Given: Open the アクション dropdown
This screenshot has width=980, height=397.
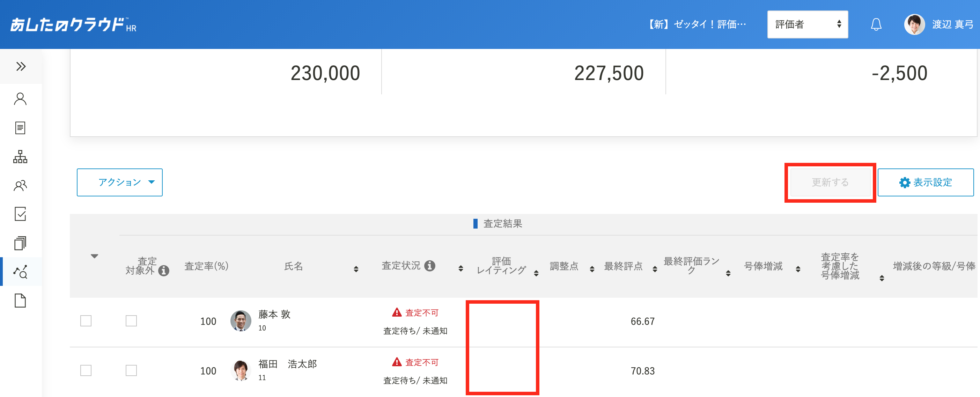Looking at the screenshot, I should (119, 182).
